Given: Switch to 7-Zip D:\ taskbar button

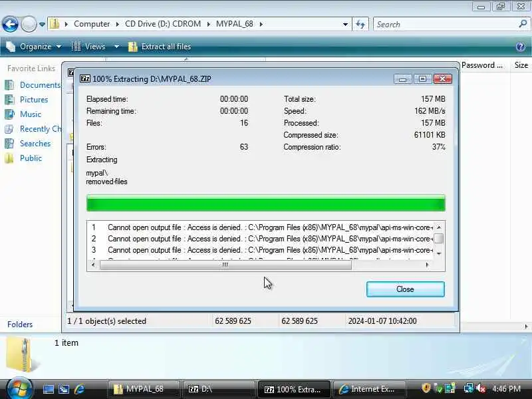Looking at the screenshot, I should click(219, 389).
